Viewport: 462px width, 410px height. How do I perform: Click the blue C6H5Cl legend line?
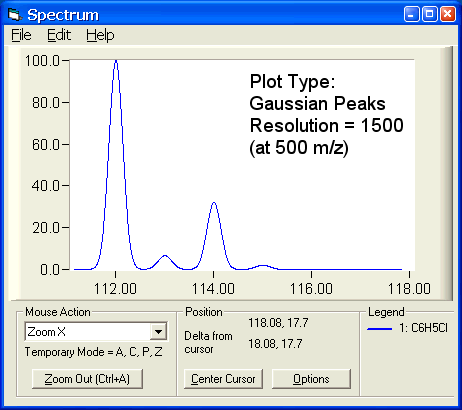click(379, 329)
